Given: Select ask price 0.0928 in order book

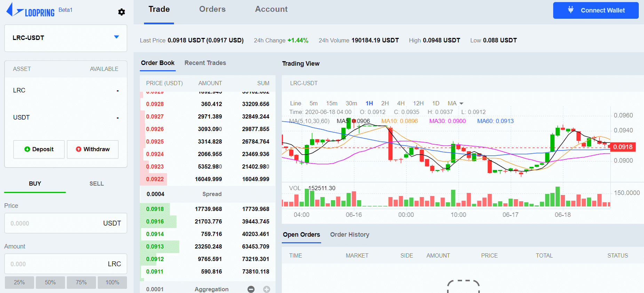Looking at the screenshot, I should tap(155, 104).
